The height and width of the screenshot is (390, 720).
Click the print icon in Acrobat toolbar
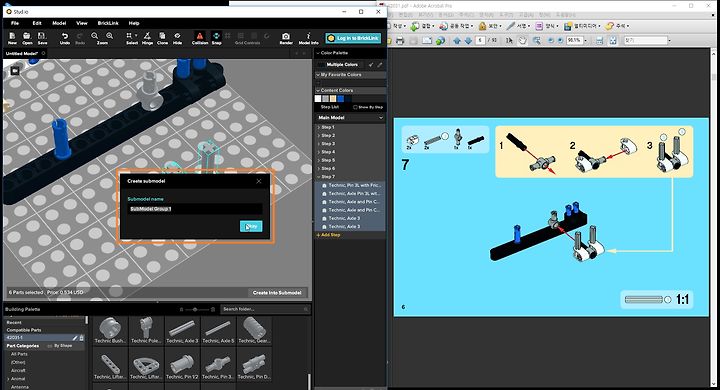point(399,40)
